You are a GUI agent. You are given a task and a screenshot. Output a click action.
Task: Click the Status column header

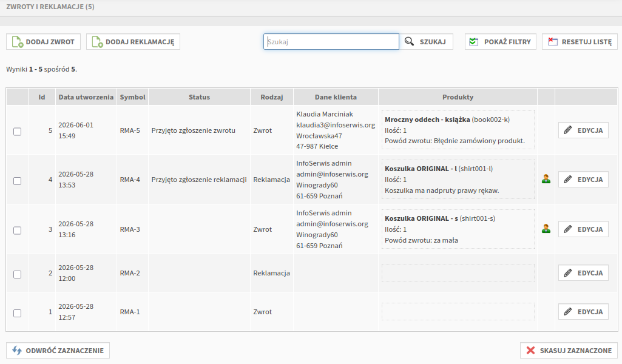click(199, 97)
